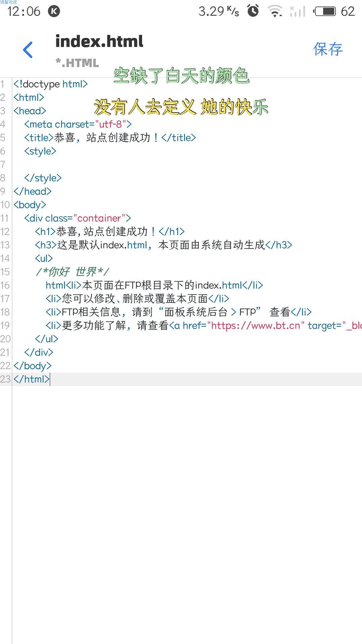
Task: Tap the <h3> 这是默认index.html line
Action: tap(164, 245)
